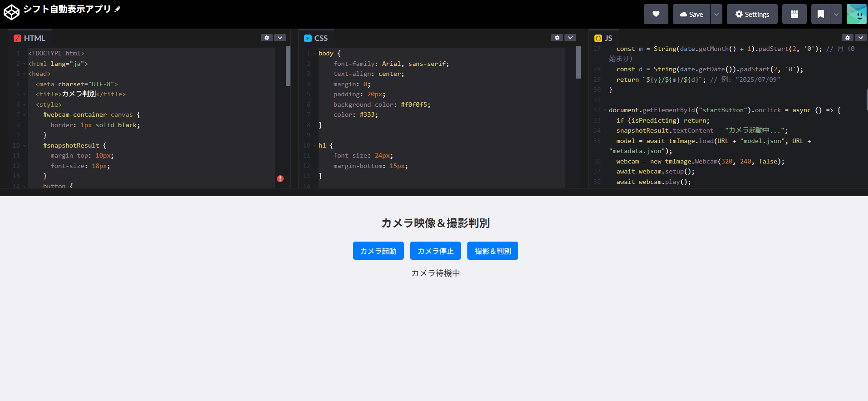Click the カメラ停止 button

pos(435,251)
